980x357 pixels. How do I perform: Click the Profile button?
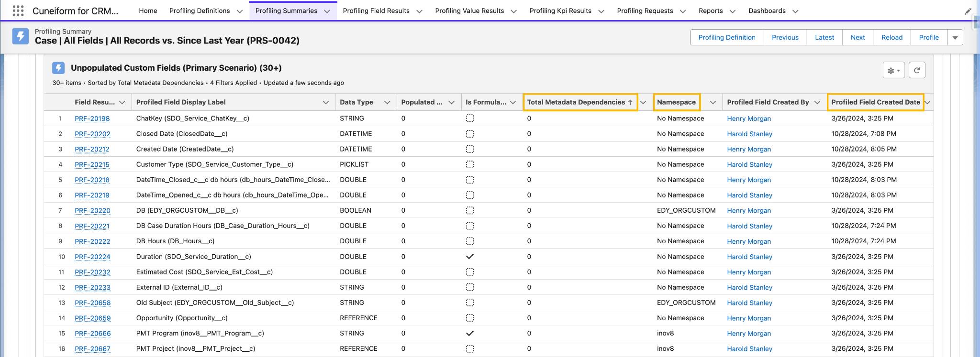pos(929,37)
